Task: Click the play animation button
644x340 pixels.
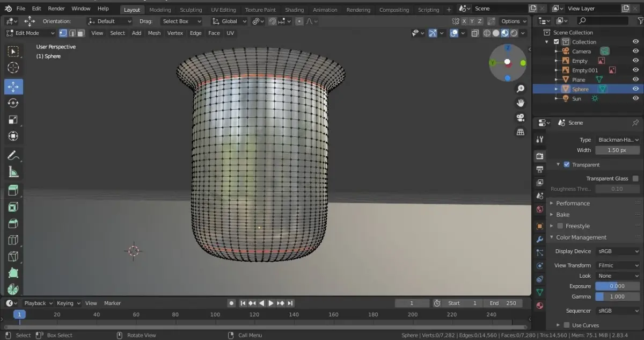Action: point(271,303)
